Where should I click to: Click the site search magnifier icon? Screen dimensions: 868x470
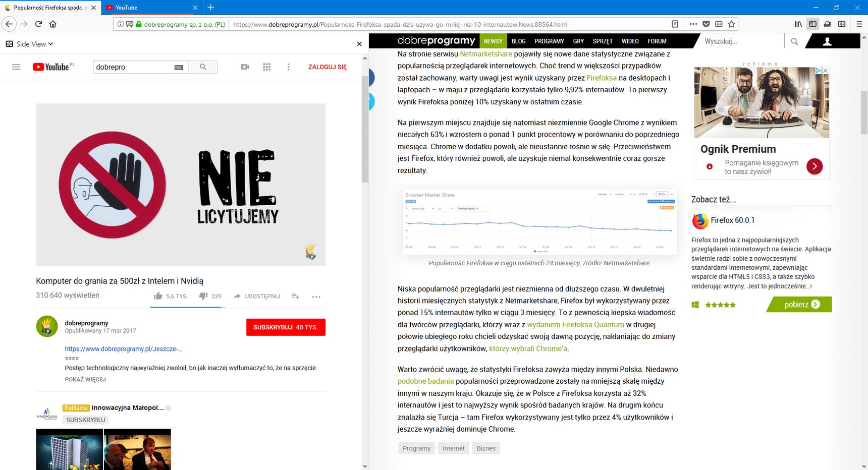pyautogui.click(x=794, y=41)
